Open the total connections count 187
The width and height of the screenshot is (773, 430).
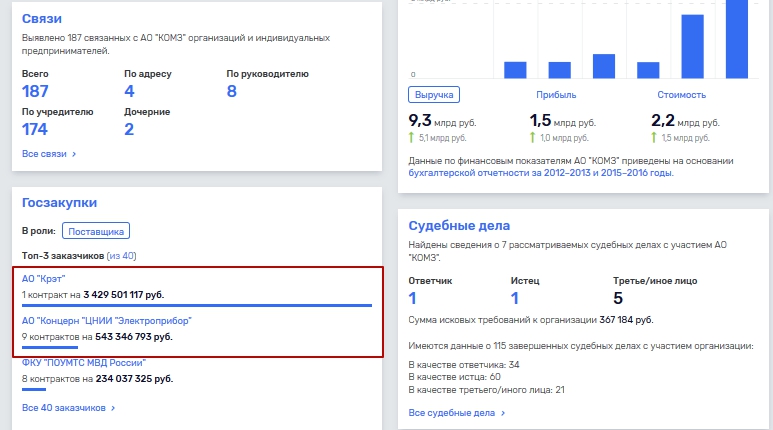point(35,91)
